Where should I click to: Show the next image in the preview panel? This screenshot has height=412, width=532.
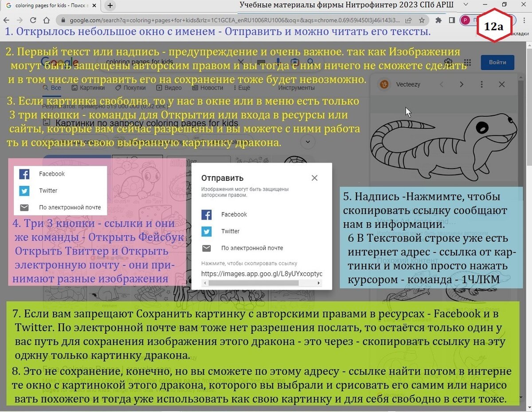tap(462, 84)
